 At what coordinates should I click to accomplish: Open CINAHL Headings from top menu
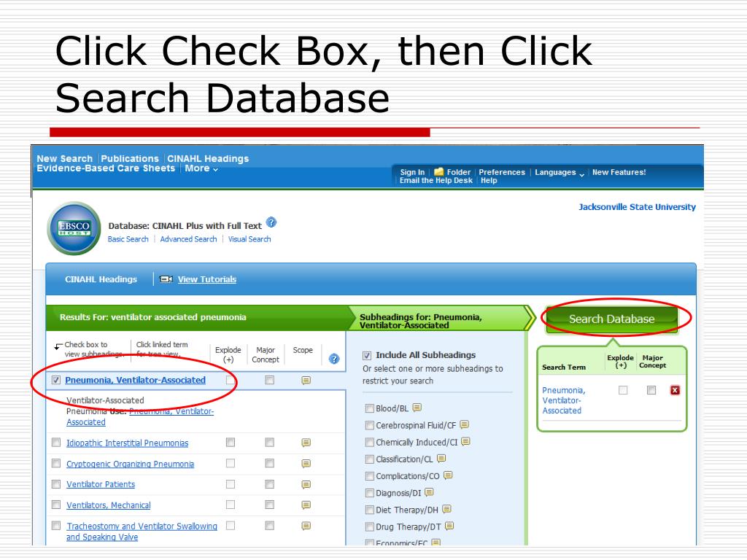point(208,158)
